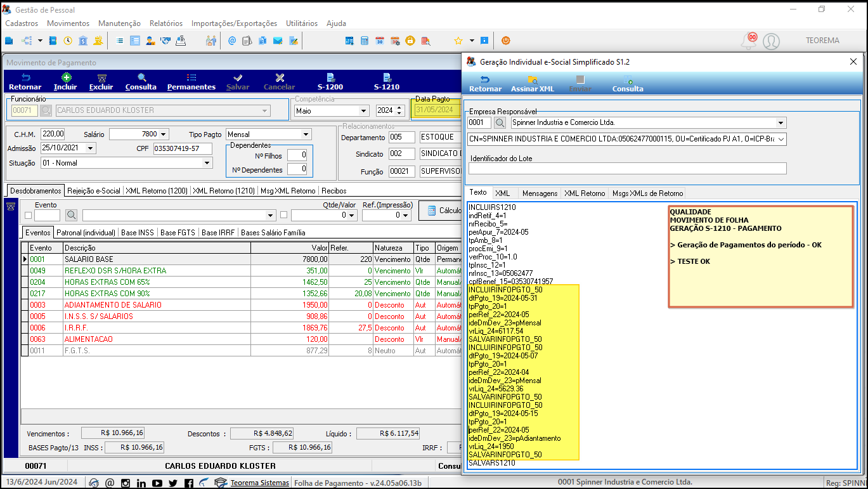Switch to the XML Retorno (1200) tab

pos(157,190)
